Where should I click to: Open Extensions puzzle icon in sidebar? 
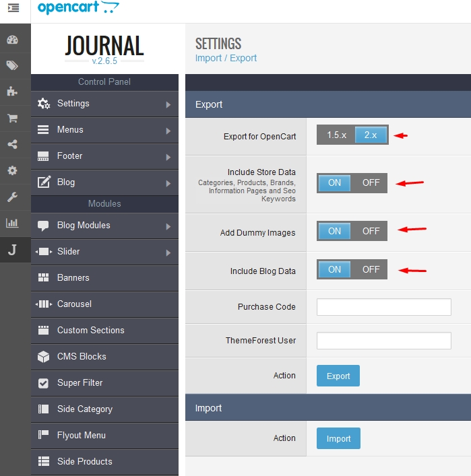coord(12,91)
